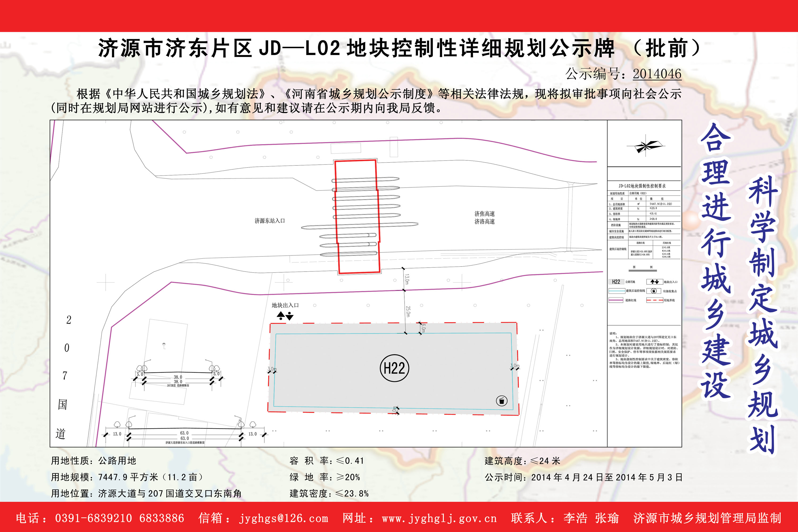
Task: Click the contact name 张瑜
Action: (x=607, y=518)
